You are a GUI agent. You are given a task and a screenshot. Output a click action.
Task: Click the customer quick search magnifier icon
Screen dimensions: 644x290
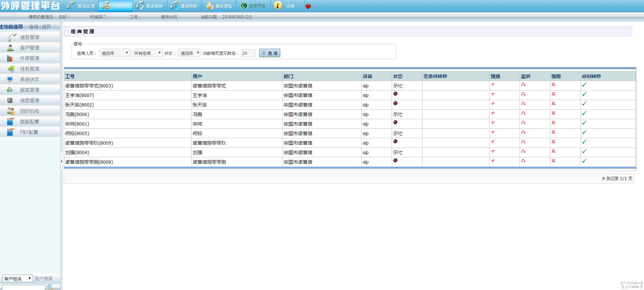(x=50, y=287)
